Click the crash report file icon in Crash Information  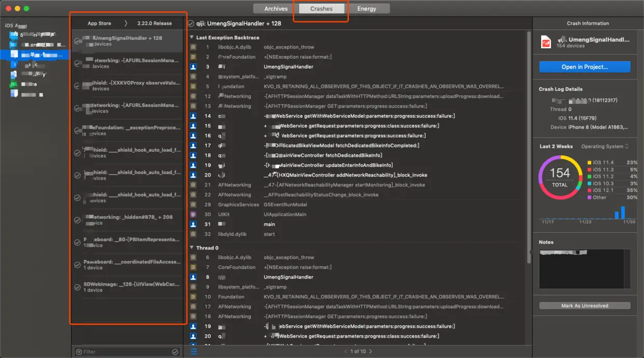(546, 43)
